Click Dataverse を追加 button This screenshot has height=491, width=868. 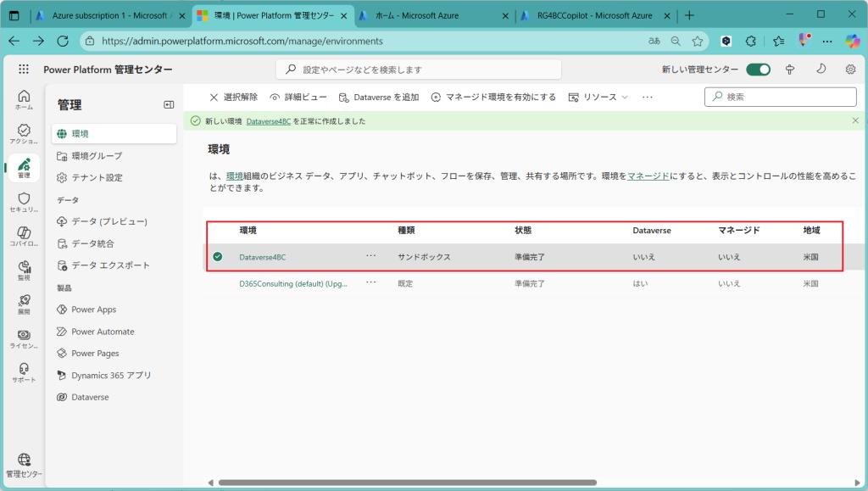[x=379, y=98]
